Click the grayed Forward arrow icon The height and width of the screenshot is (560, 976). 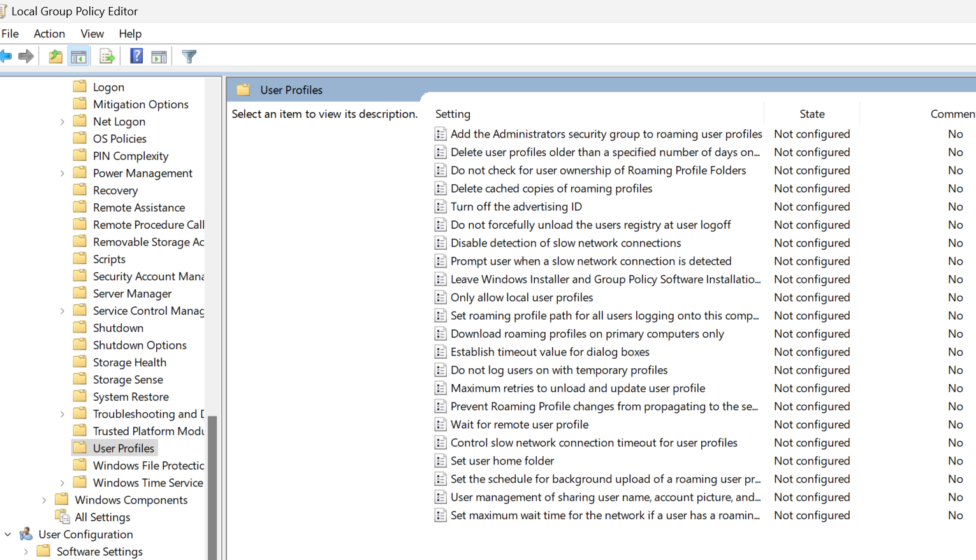pyautogui.click(x=25, y=56)
